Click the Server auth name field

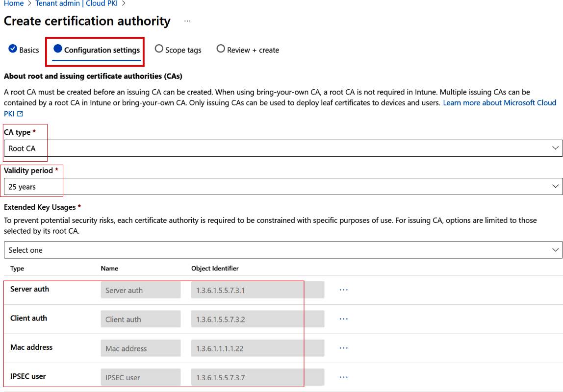coord(141,290)
